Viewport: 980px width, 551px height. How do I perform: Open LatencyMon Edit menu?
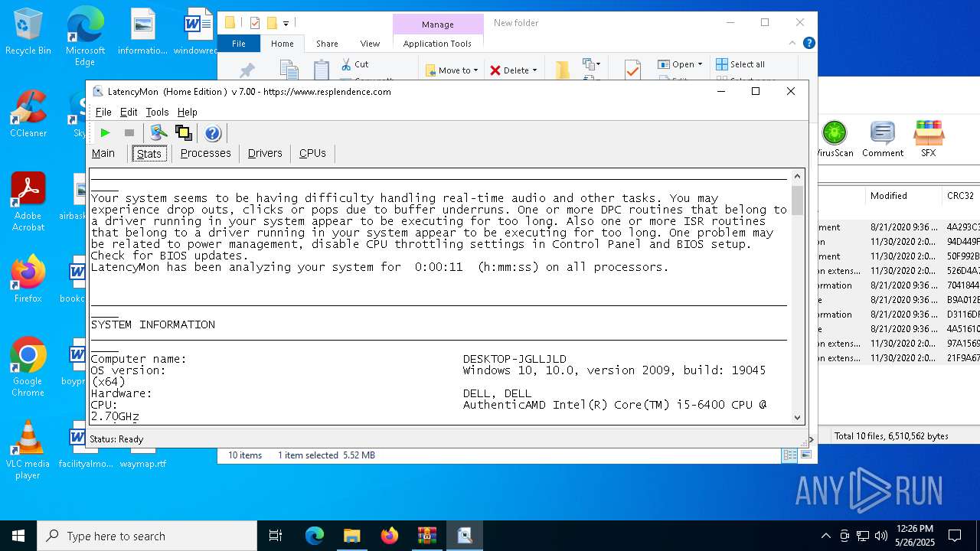pyautogui.click(x=129, y=112)
